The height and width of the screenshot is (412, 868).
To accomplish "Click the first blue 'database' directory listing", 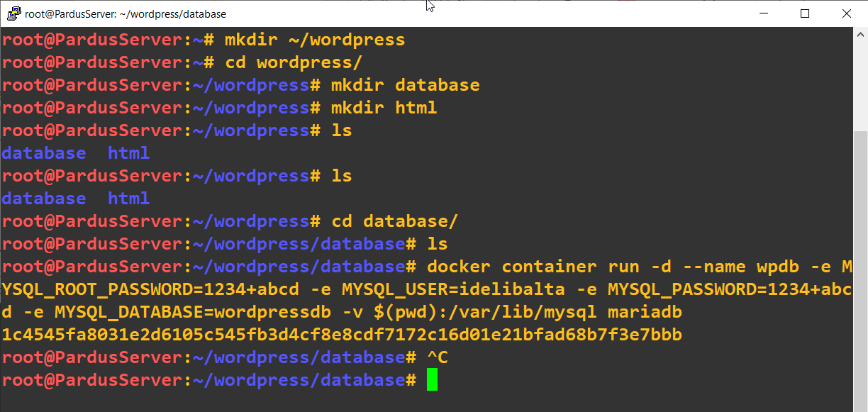I will tap(44, 153).
